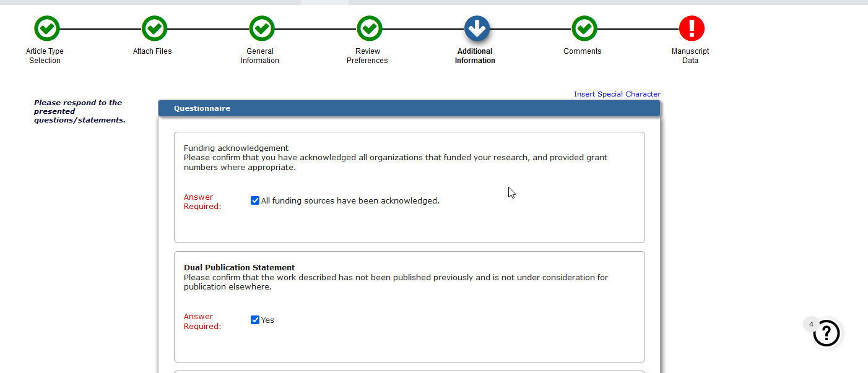
Task: Click the General Information step label
Action: [260, 56]
